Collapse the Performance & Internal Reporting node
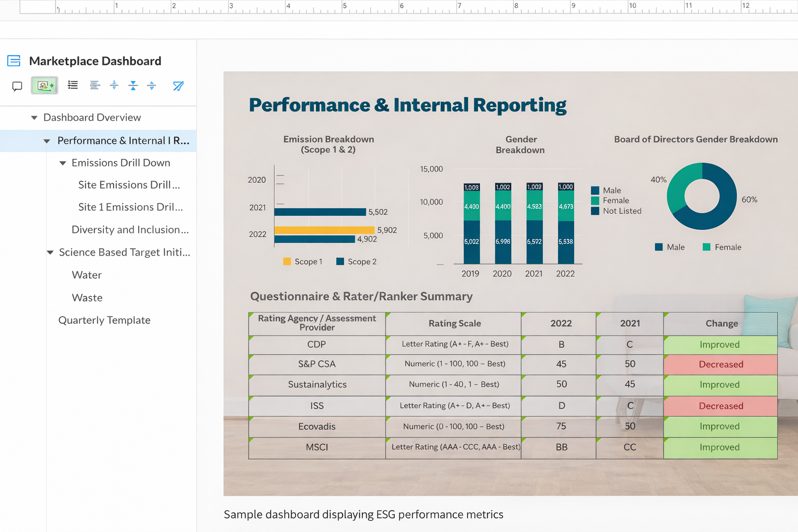The image size is (798, 532). point(47,141)
